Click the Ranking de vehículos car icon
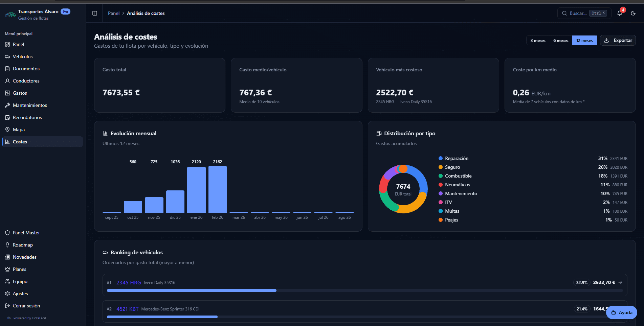The image size is (644, 326). pos(105,253)
